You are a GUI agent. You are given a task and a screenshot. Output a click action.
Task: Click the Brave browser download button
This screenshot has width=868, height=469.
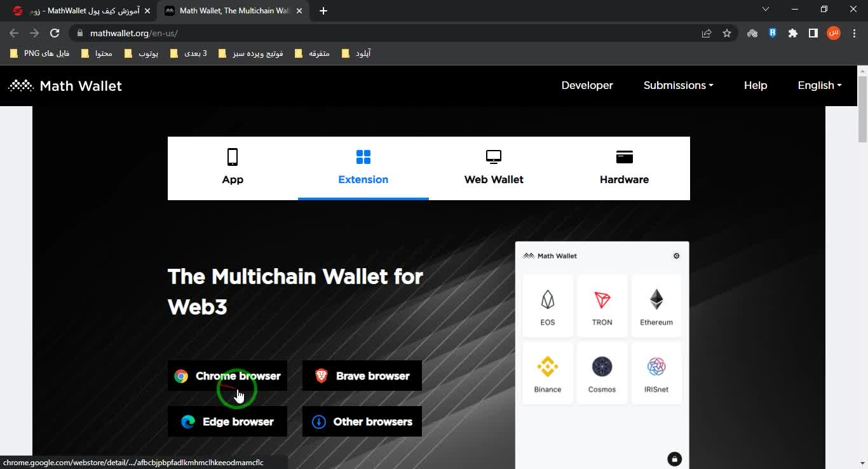click(362, 376)
